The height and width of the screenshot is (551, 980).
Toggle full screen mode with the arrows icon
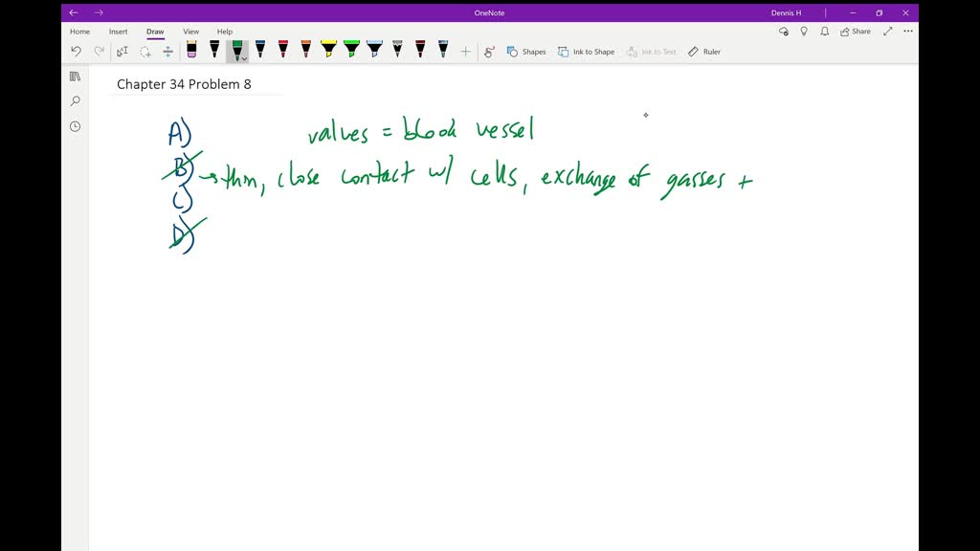pyautogui.click(x=887, y=32)
